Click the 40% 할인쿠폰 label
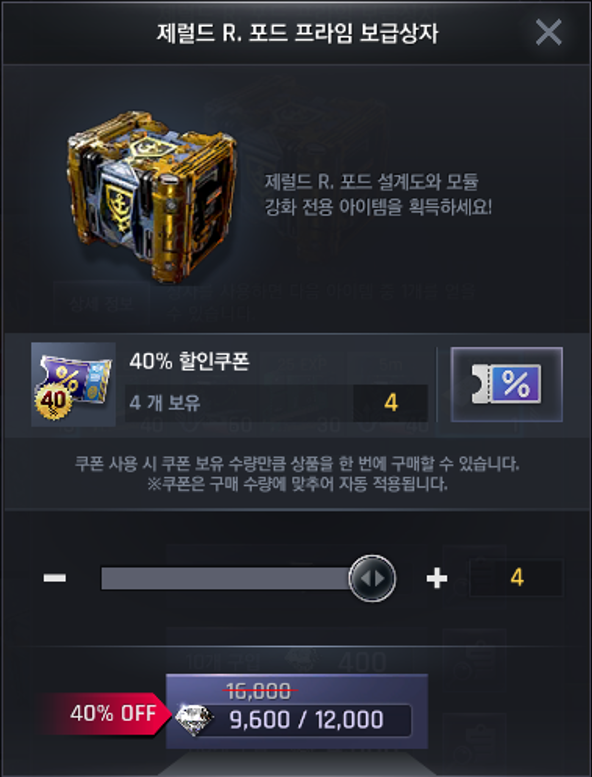 coord(189,362)
